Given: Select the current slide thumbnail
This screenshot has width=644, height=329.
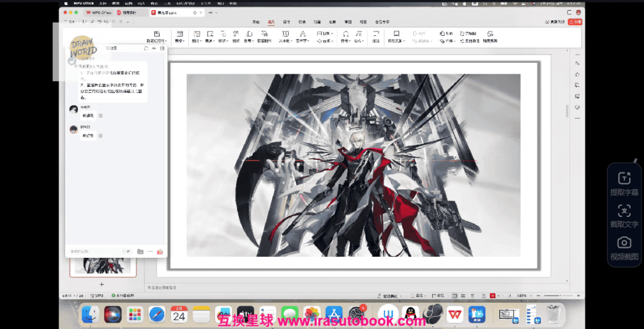Looking at the screenshot, I should pos(103,267).
